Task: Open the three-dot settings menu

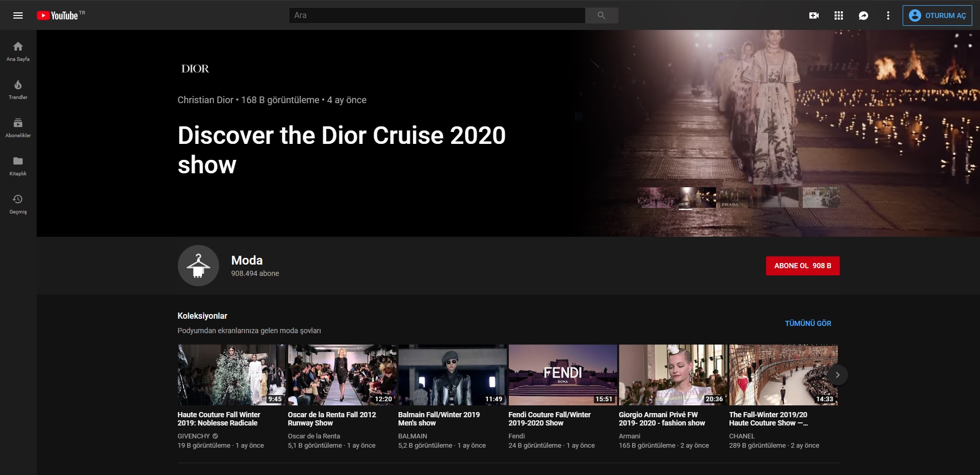Action: point(888,15)
